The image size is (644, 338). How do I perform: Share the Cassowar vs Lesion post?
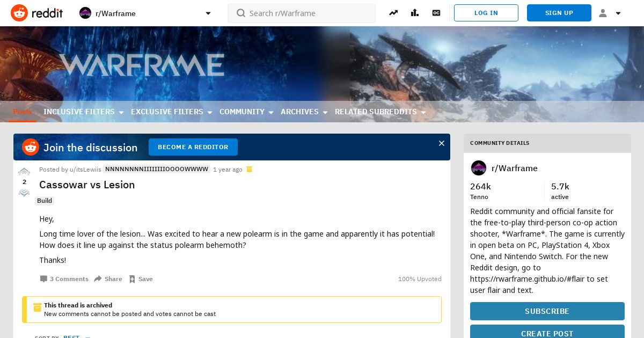pos(108,279)
